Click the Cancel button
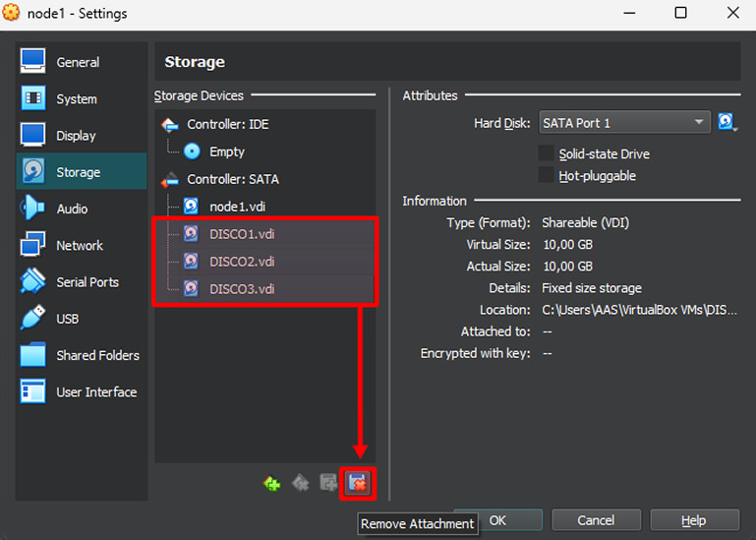The height and width of the screenshot is (540, 756). (x=596, y=520)
